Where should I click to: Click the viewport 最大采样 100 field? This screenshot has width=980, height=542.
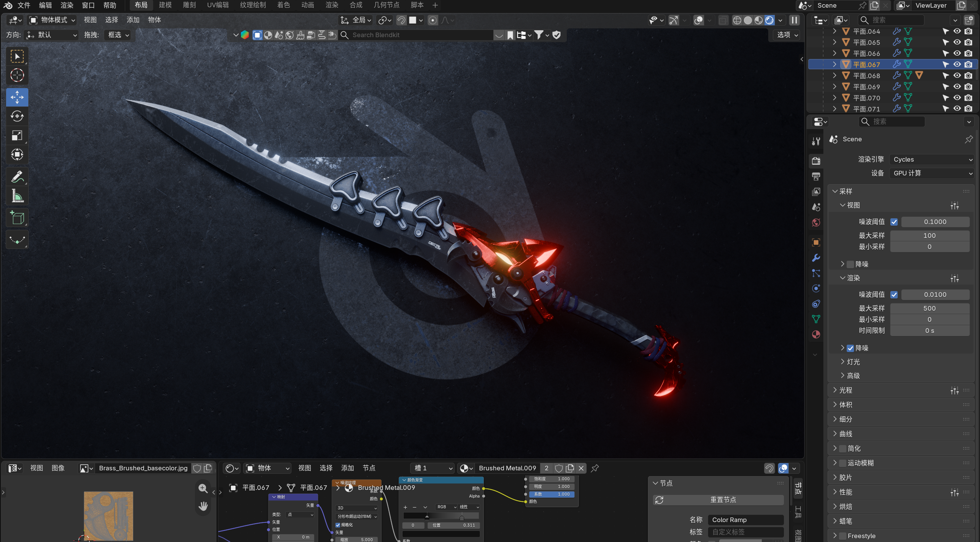929,236
